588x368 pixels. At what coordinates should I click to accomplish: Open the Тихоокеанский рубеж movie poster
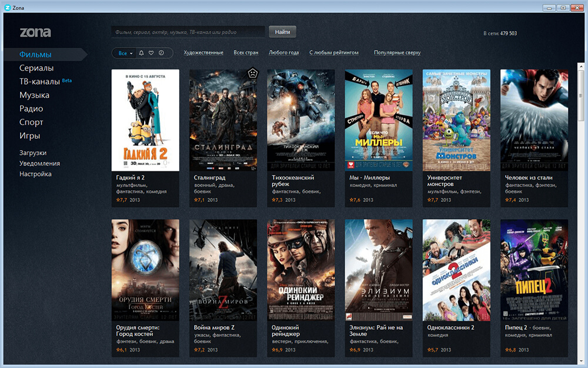301,120
